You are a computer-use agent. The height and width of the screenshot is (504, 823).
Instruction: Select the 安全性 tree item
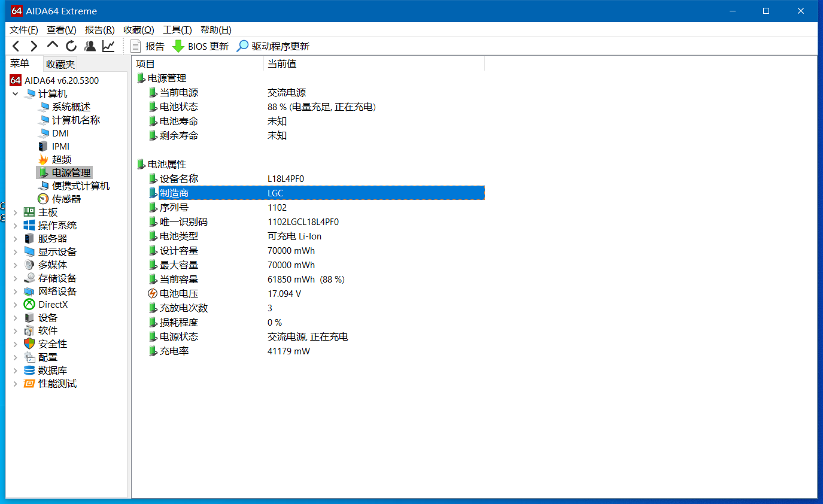coord(45,344)
